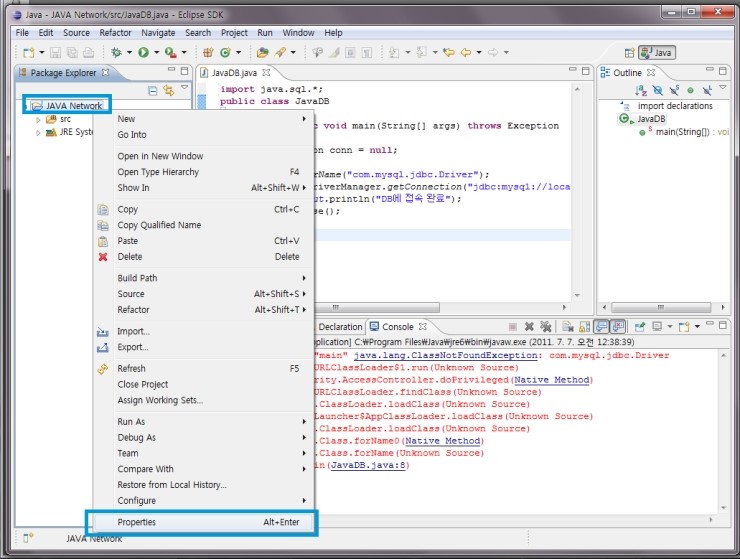Click the Console scroll-down arrow
This screenshot has width=740, height=559.
tap(723, 508)
